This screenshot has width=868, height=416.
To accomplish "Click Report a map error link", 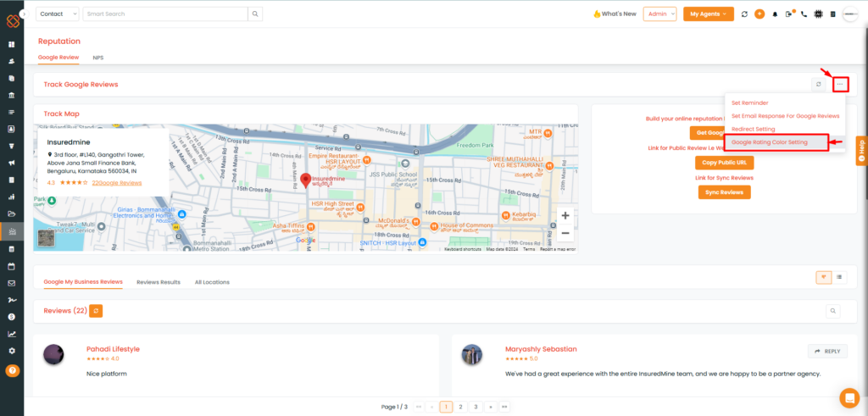I will [558, 249].
